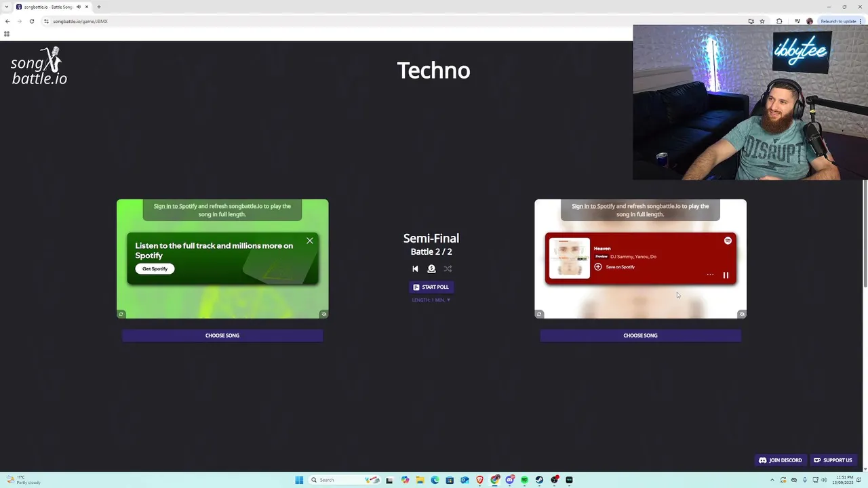868x488 pixels.
Task: Open Microsoft Edge from the taskbar
Action: tap(435, 480)
